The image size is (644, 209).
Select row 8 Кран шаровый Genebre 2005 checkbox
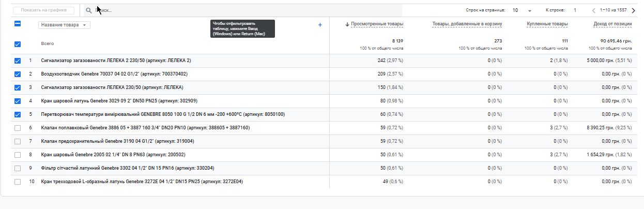pyautogui.click(x=18, y=155)
